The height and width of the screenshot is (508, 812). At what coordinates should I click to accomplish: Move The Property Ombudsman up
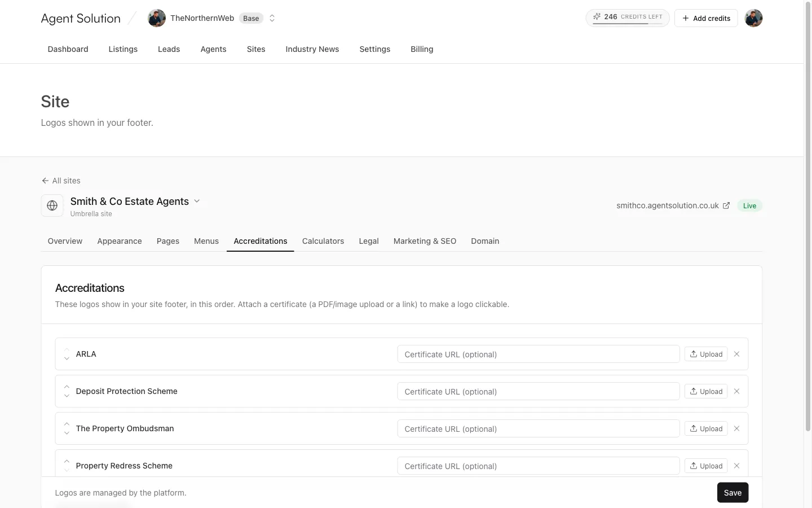[67, 424]
